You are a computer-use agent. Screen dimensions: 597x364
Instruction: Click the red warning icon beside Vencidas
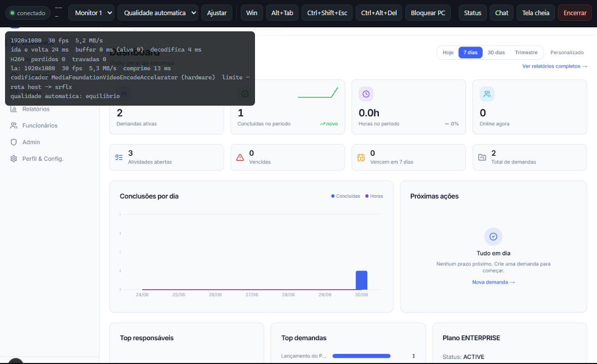pos(240,157)
